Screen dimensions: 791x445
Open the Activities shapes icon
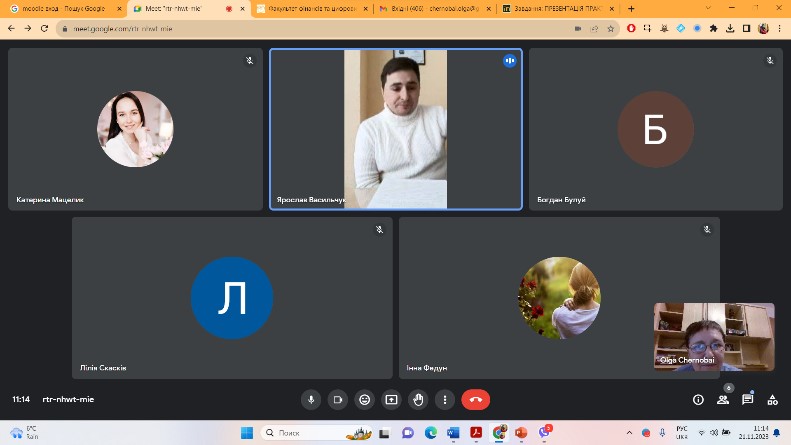(x=772, y=400)
